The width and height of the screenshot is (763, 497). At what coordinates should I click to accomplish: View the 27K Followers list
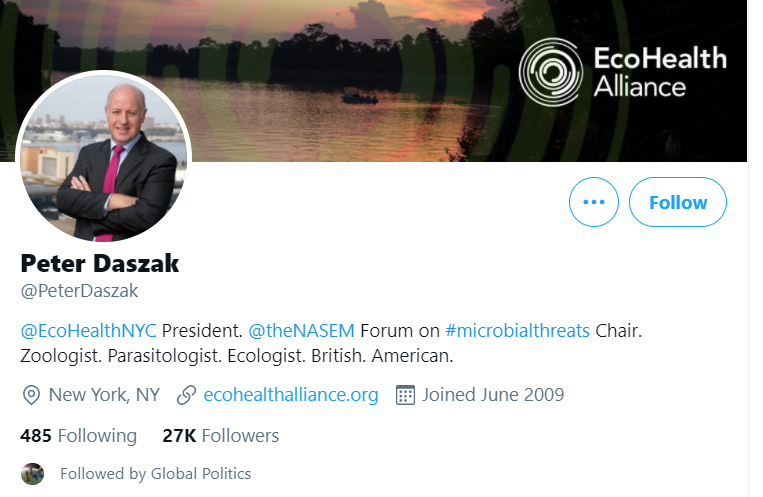(x=220, y=435)
